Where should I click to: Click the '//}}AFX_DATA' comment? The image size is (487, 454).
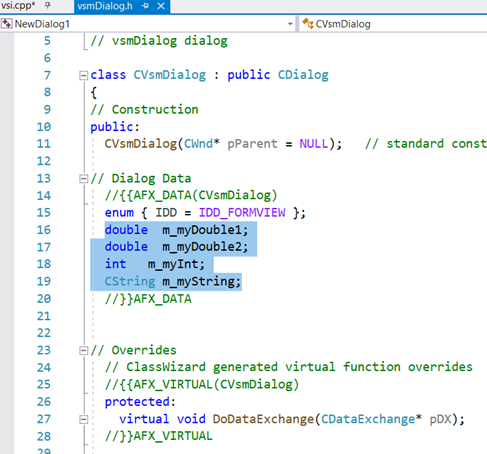click(148, 299)
